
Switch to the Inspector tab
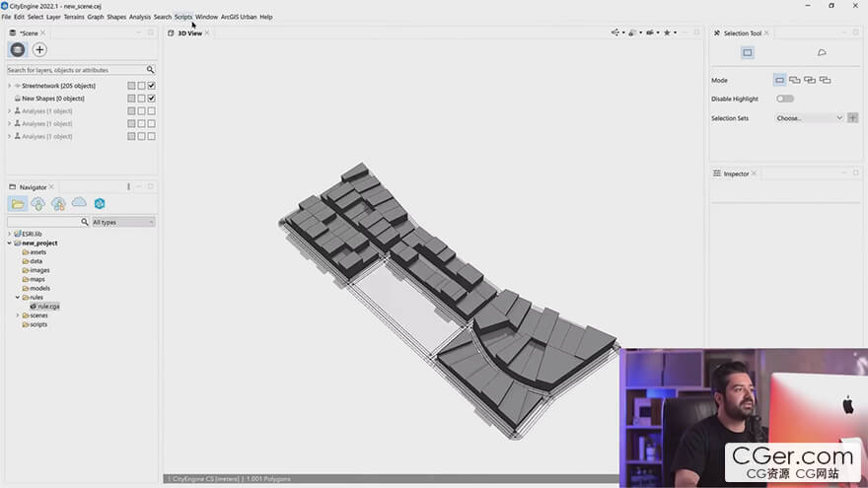tap(735, 174)
